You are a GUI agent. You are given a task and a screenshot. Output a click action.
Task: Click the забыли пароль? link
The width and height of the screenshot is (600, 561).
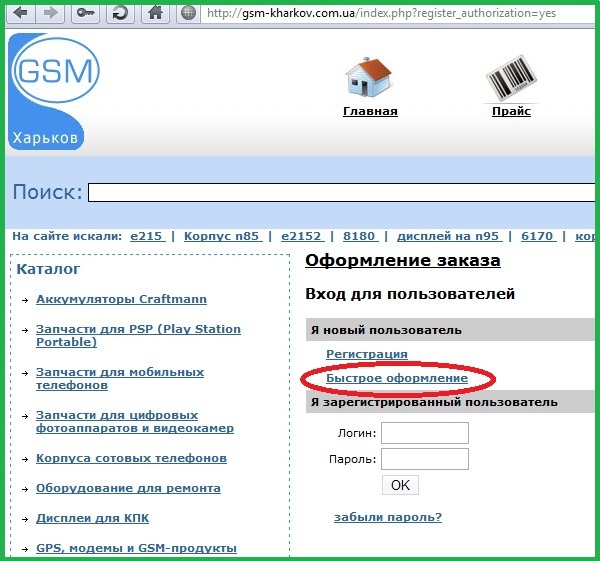point(388,517)
